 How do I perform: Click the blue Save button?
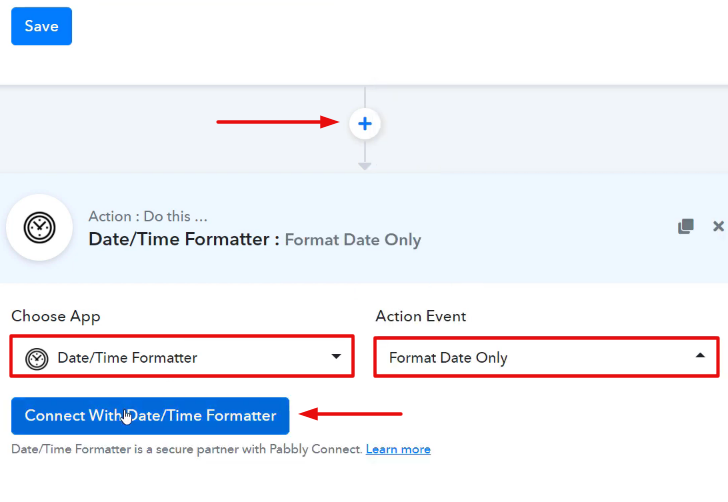pyautogui.click(x=41, y=26)
